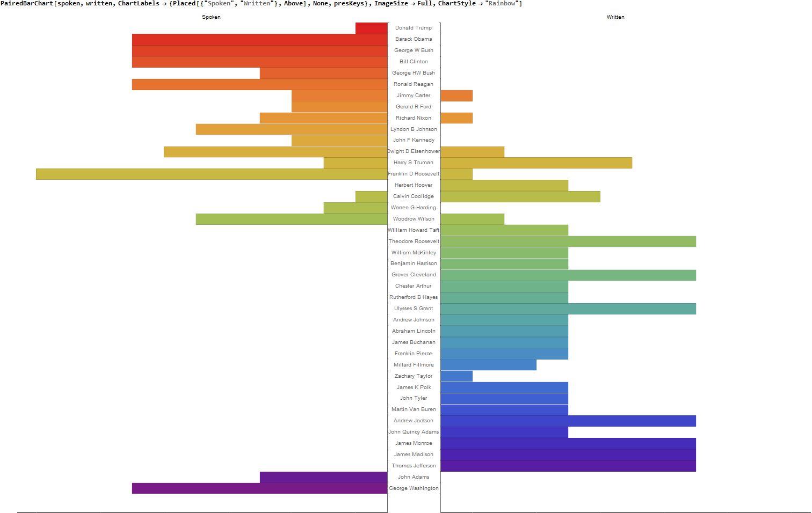This screenshot has width=812, height=513.
Task: Select Barack Obama's Spoken bar
Action: pos(260,39)
